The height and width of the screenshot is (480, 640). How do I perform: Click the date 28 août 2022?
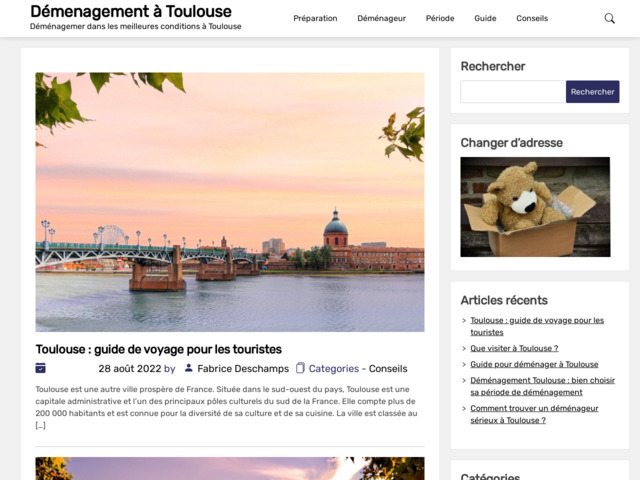pyautogui.click(x=130, y=369)
